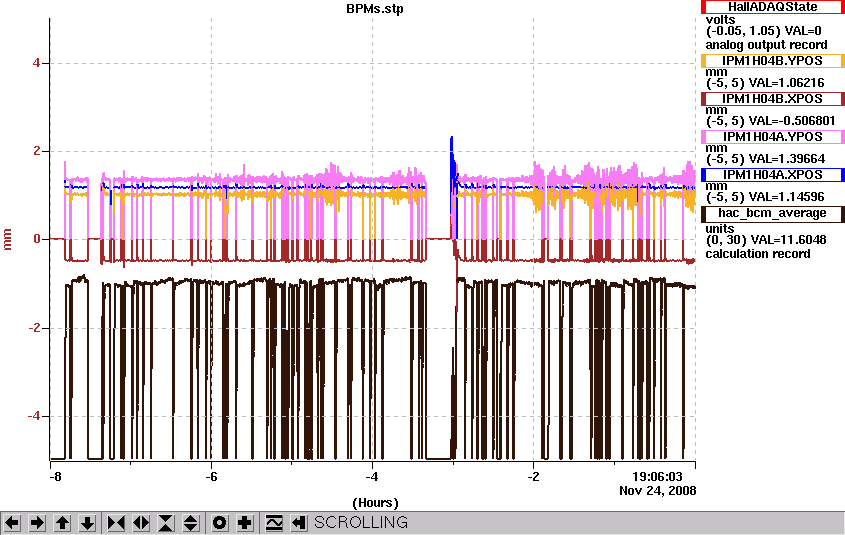845x535 pixels.
Task: Select the HallADAQState legend curve
Action: click(772, 7)
